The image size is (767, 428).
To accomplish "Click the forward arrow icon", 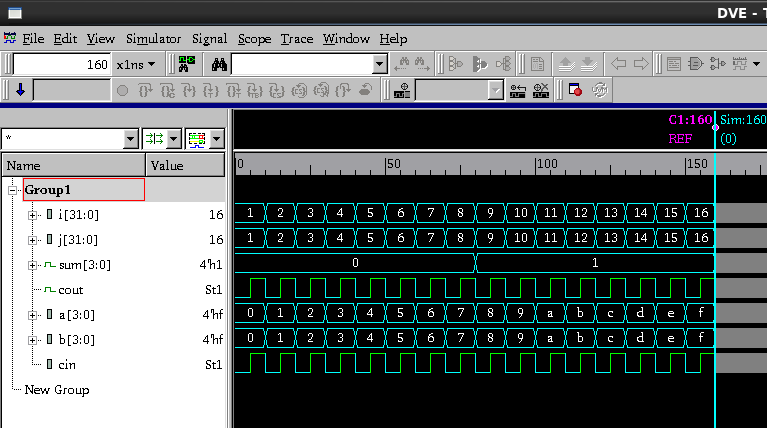I will pyautogui.click(x=641, y=64).
